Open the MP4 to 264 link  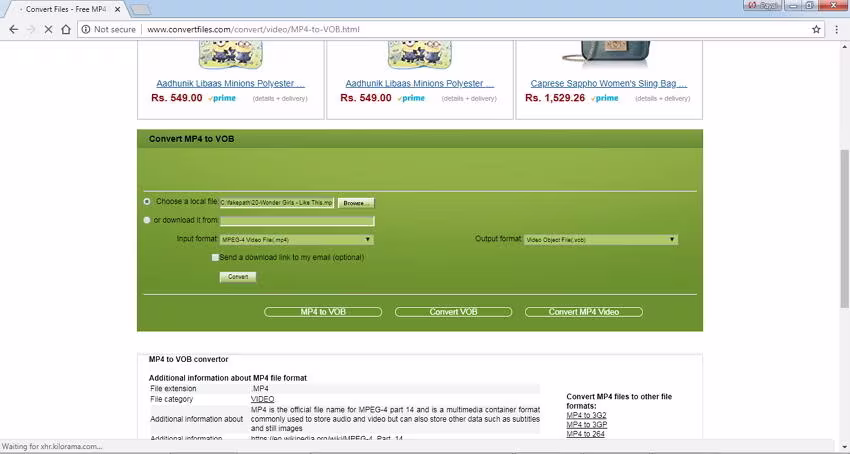tap(585, 434)
